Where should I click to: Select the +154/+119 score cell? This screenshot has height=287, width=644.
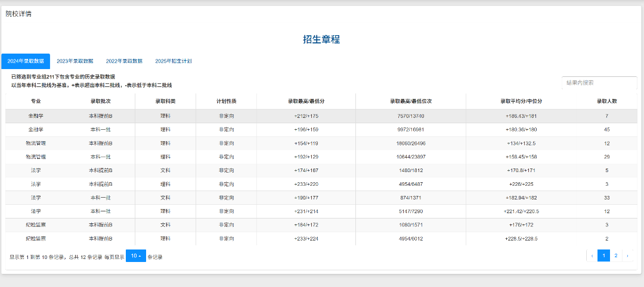coord(306,143)
